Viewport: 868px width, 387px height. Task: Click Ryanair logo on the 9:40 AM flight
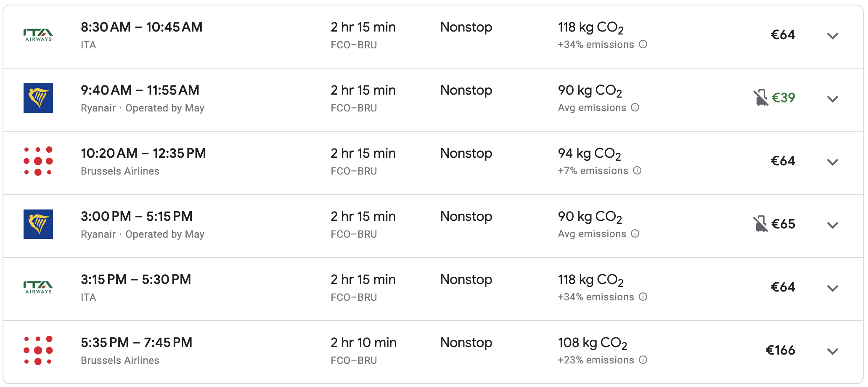click(x=38, y=98)
